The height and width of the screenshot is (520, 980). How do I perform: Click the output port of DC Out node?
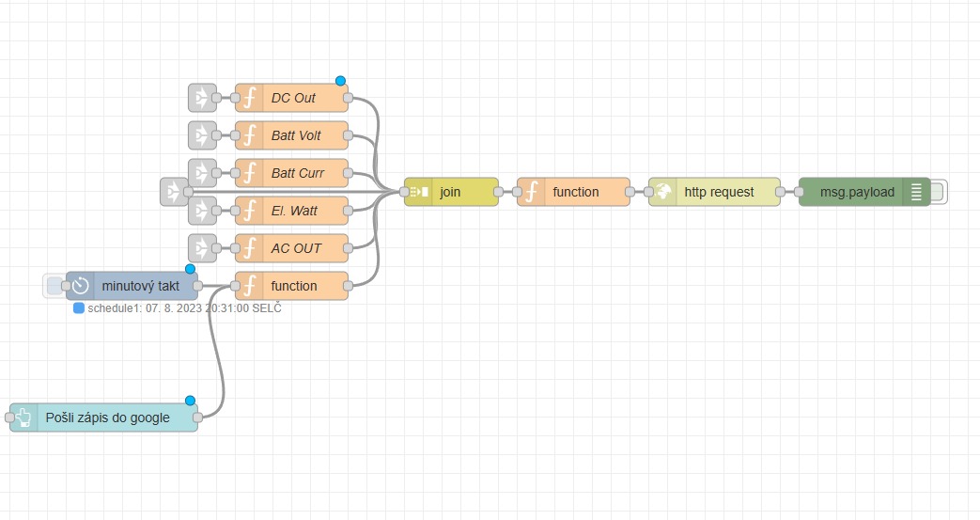(349, 98)
